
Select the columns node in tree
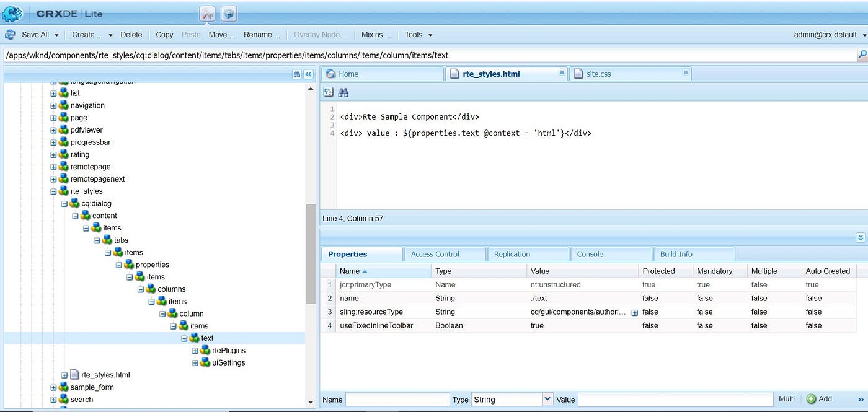tap(172, 289)
